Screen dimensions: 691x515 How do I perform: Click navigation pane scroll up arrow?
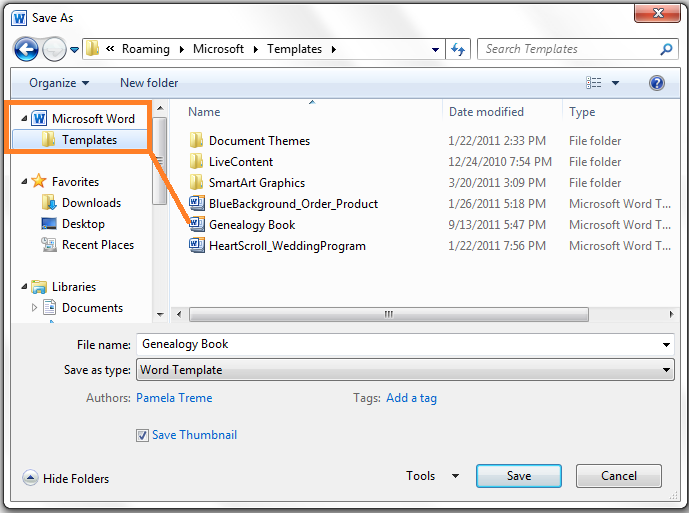(x=160, y=108)
